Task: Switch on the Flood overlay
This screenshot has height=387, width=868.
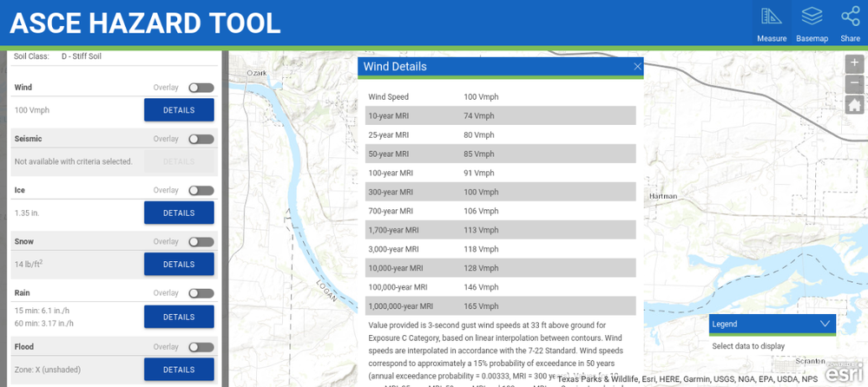Action: coord(201,347)
